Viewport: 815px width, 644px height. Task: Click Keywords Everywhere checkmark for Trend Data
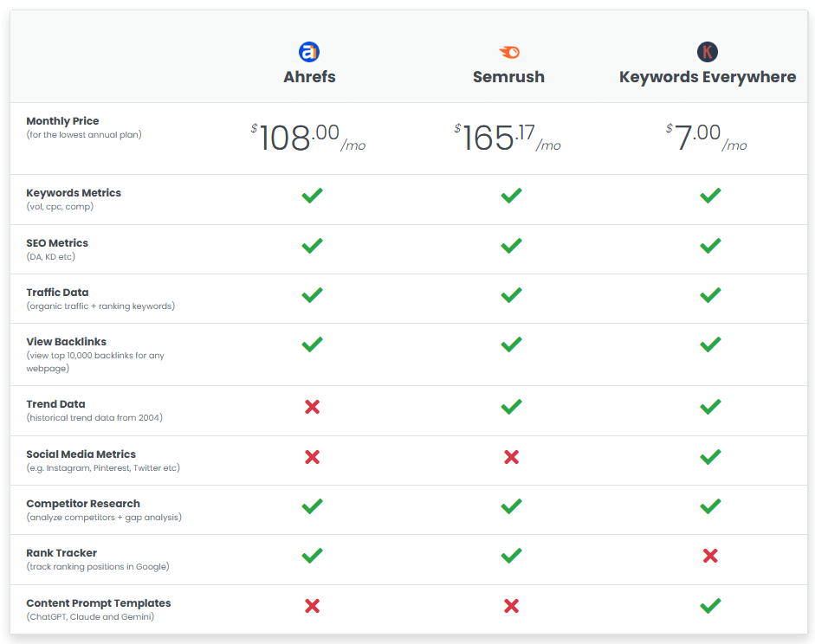point(710,407)
